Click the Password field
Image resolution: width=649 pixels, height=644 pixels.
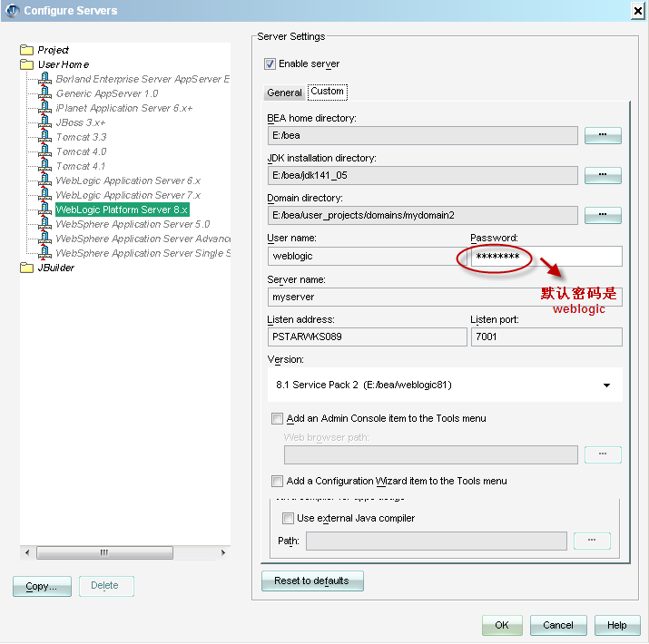(x=546, y=256)
